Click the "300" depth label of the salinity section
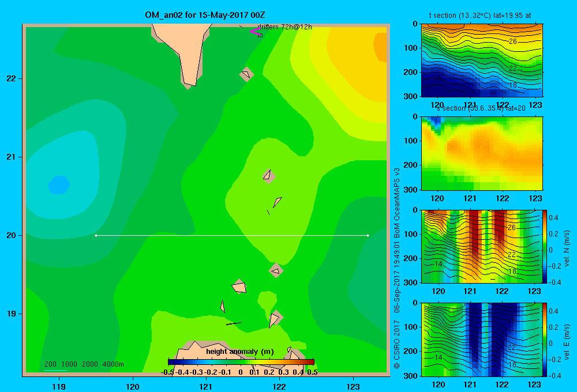 click(411, 190)
